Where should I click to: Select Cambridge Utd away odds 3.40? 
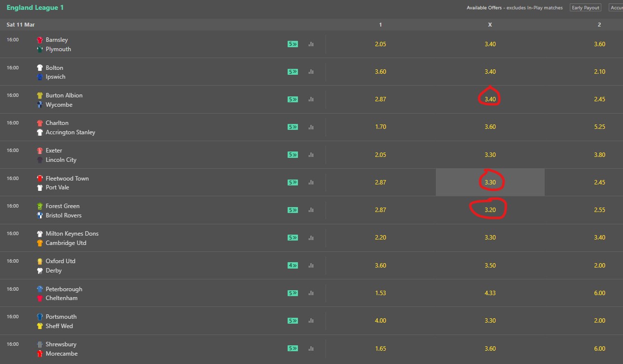(x=599, y=238)
